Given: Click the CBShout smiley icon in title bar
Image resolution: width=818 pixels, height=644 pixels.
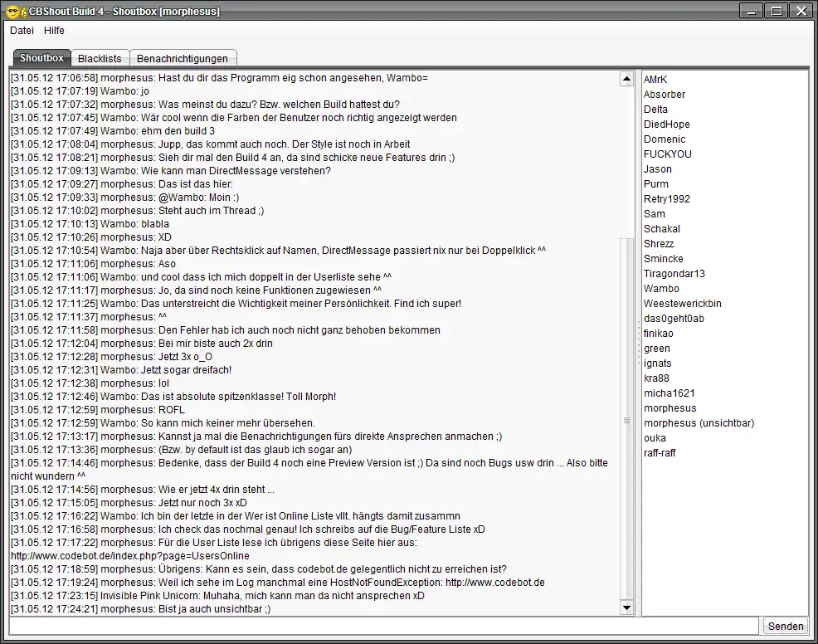Looking at the screenshot, I should (x=14, y=12).
